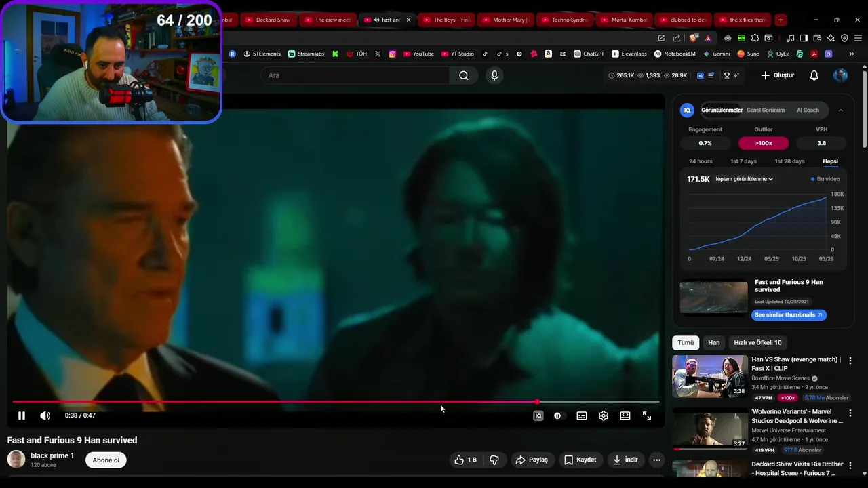The width and height of the screenshot is (868, 488).
Task: Click the Abone ol subscribe button
Action: 106,460
